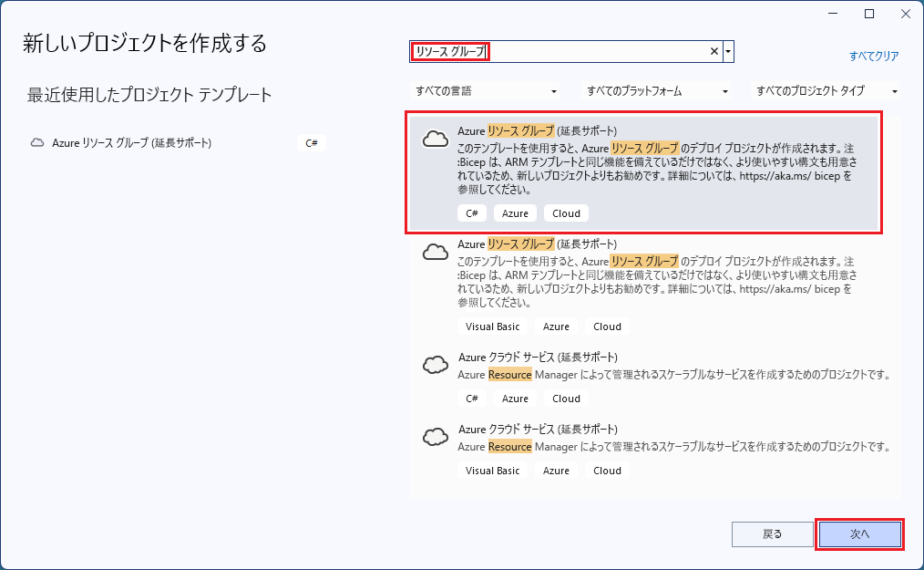Click the 次へ next button

tap(860, 534)
